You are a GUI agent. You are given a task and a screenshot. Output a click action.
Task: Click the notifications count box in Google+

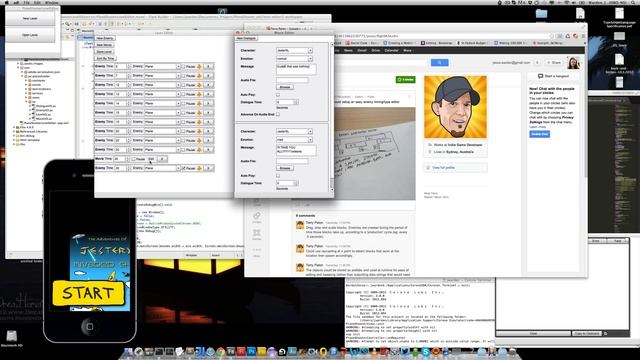tap(537, 62)
